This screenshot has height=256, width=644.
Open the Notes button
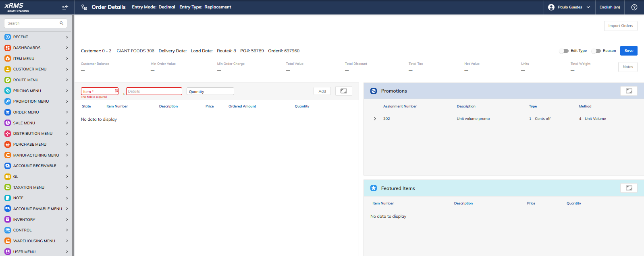(x=627, y=67)
